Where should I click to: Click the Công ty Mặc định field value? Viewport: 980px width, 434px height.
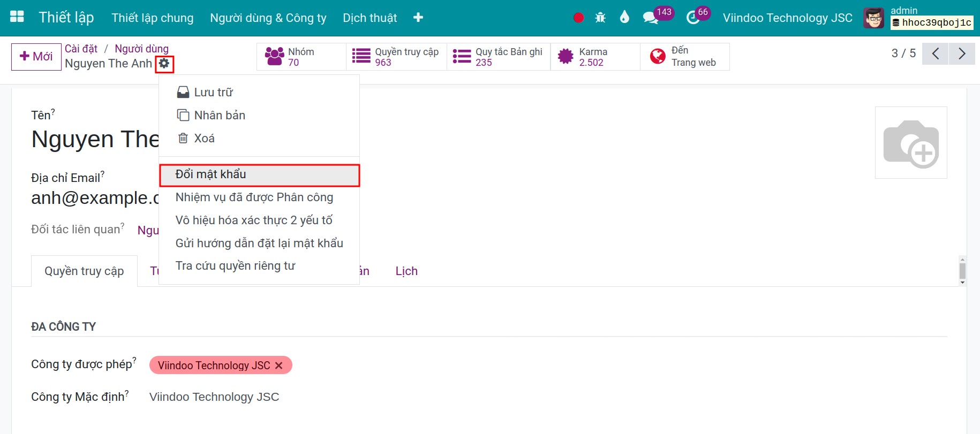pyautogui.click(x=214, y=397)
